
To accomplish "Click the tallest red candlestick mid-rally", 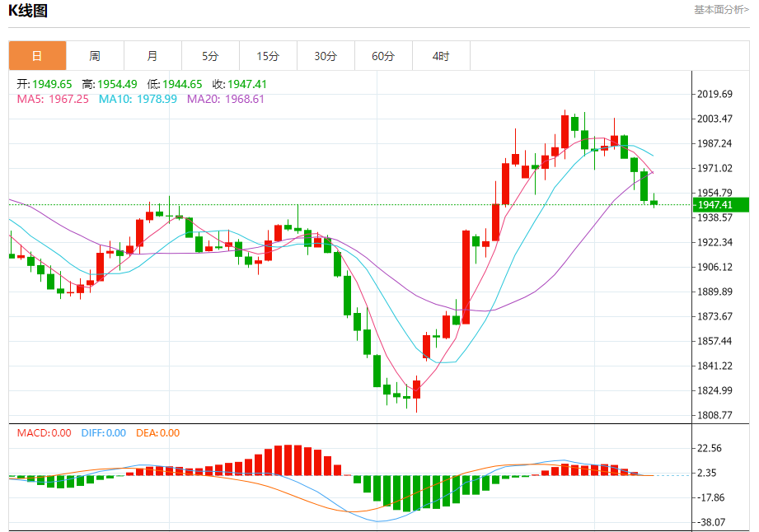I will 466,278.
